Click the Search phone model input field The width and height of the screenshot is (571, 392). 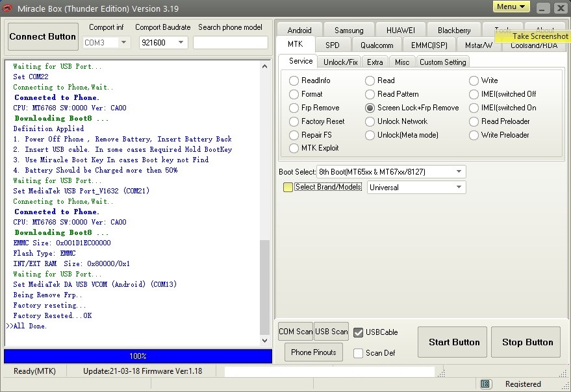[x=231, y=43]
